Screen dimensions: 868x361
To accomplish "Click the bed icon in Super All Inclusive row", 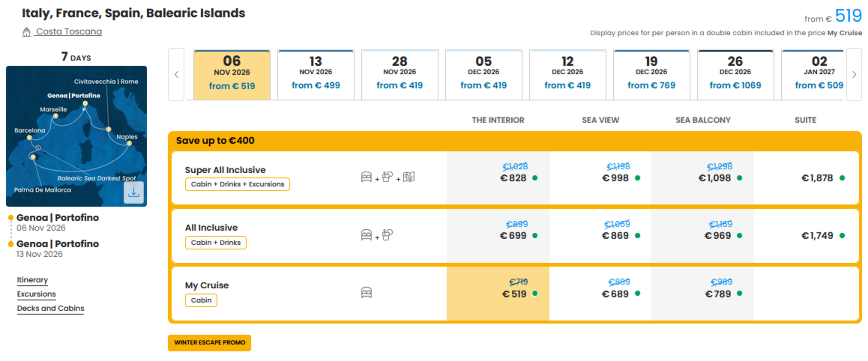I will point(366,177).
